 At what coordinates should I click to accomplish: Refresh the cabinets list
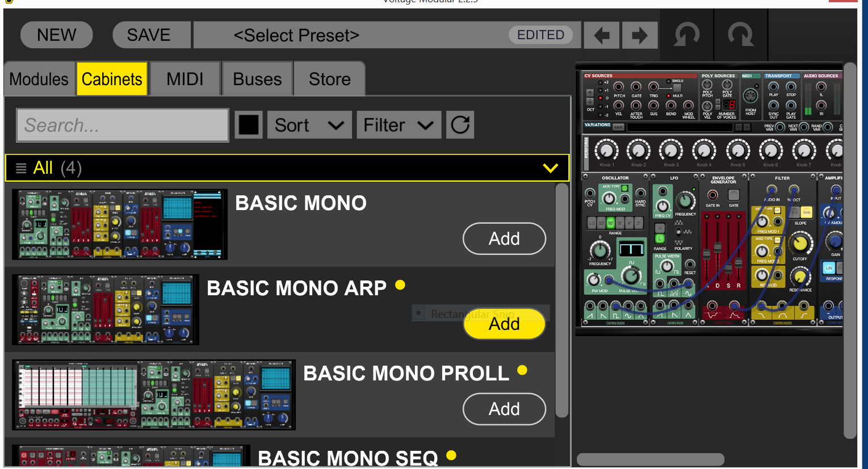460,124
